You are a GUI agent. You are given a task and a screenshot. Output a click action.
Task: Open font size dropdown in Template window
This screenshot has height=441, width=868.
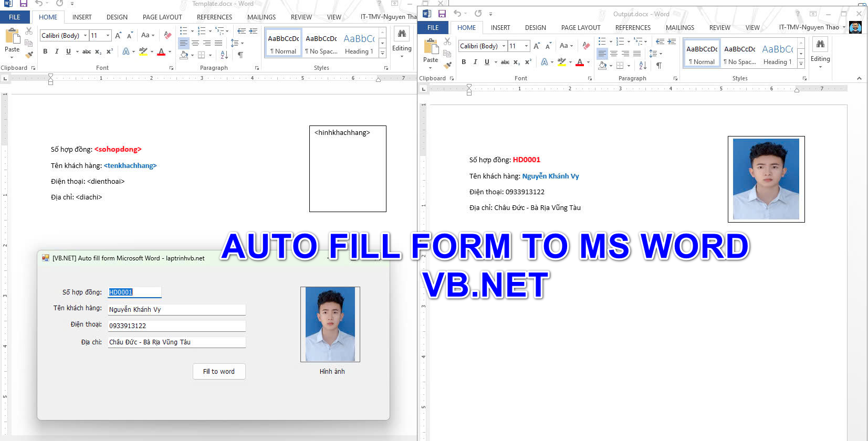point(108,35)
